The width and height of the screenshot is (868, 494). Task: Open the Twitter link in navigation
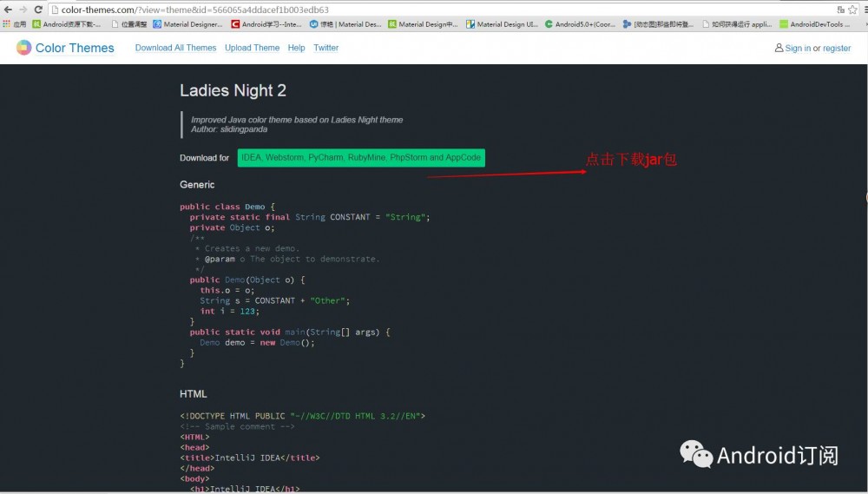coord(326,48)
